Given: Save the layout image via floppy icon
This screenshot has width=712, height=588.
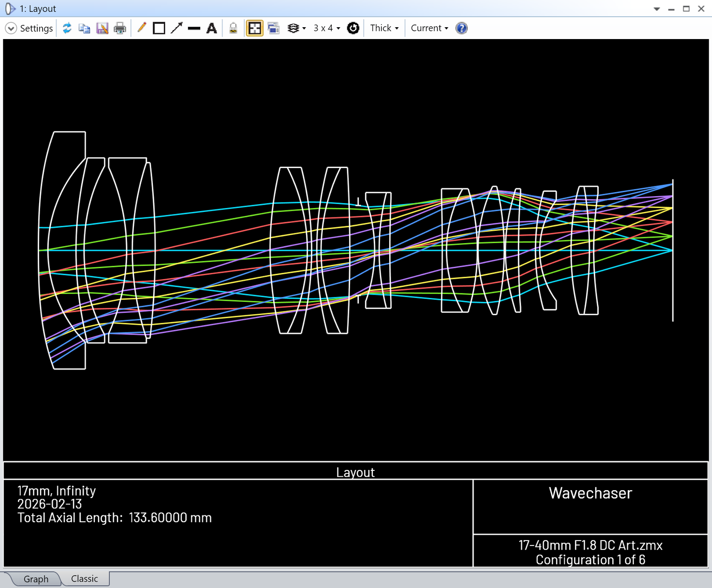Looking at the screenshot, I should 102,28.
